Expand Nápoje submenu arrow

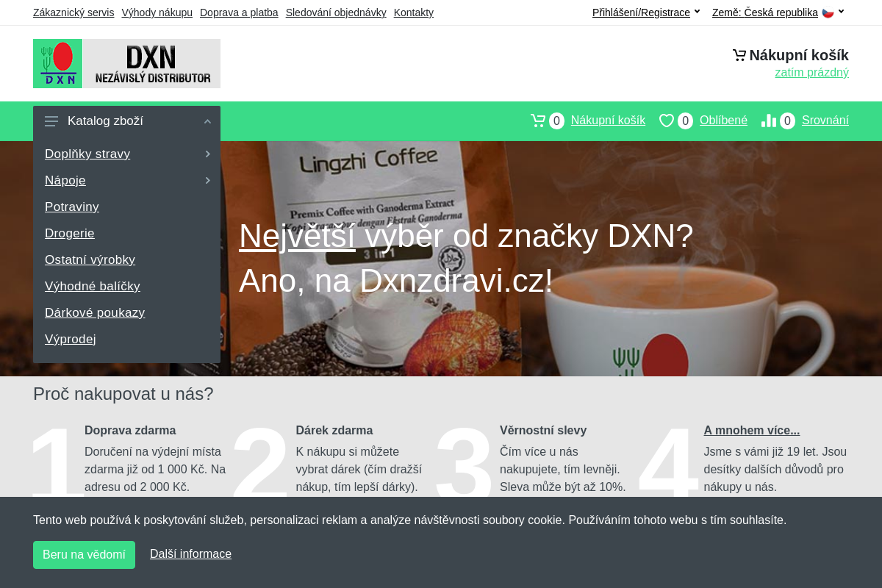click(x=207, y=180)
